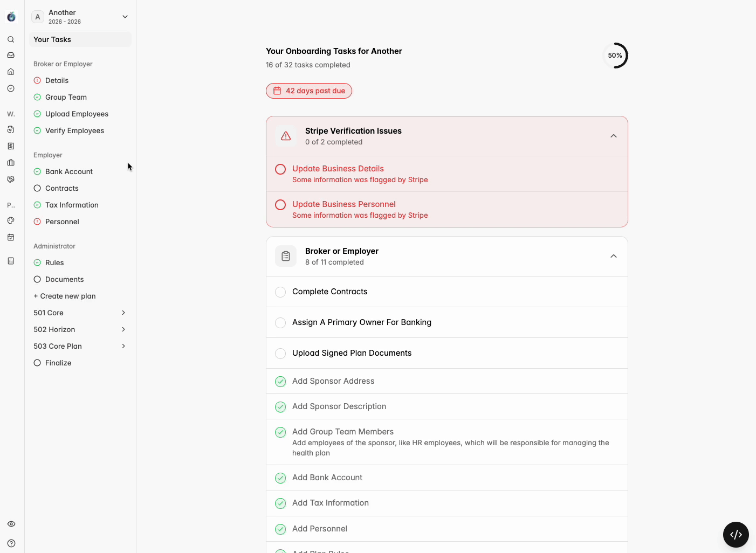Expand the 502 Horizon plan chevron

(x=123, y=329)
